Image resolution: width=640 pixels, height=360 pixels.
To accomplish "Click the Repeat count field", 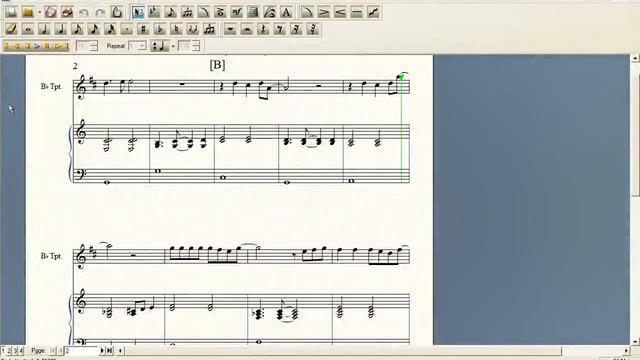I will tap(134, 46).
